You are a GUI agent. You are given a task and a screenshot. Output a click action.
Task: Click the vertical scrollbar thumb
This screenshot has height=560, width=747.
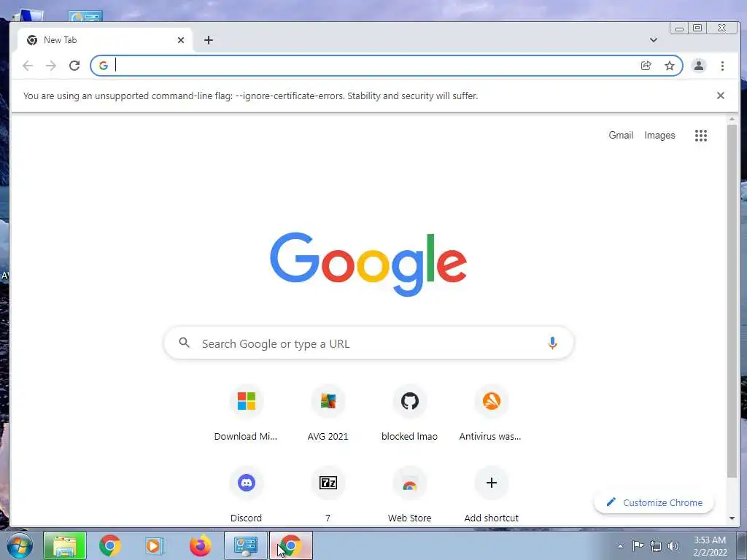[x=732, y=301]
